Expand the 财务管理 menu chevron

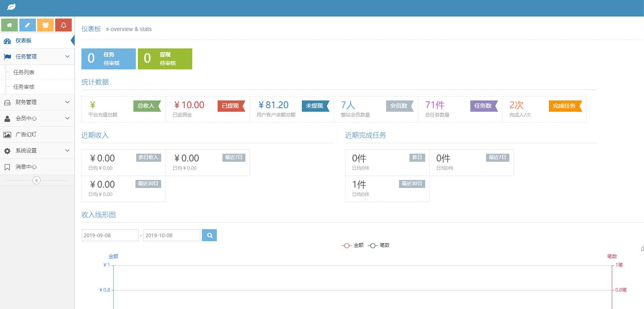click(67, 102)
